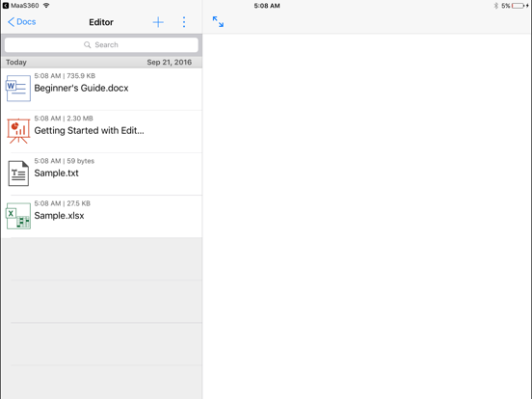Tap the Wi-Fi status icon
This screenshot has height=399, width=532.
(x=46, y=6)
